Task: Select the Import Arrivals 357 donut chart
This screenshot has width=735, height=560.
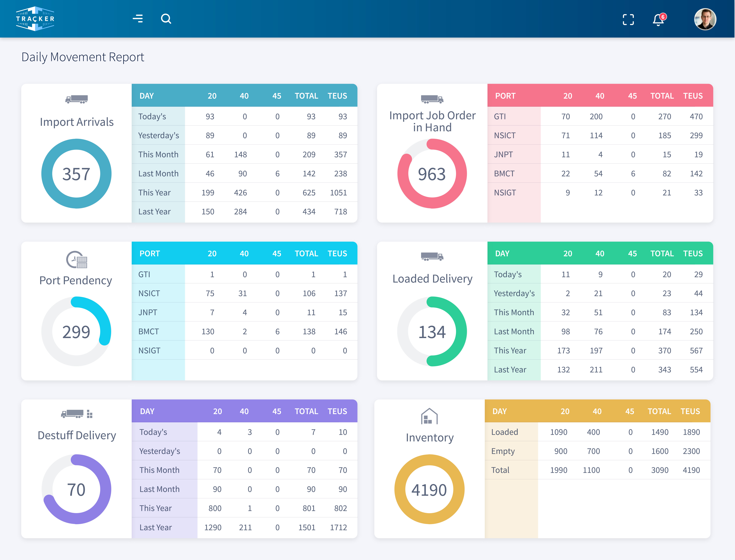Action: point(76,174)
